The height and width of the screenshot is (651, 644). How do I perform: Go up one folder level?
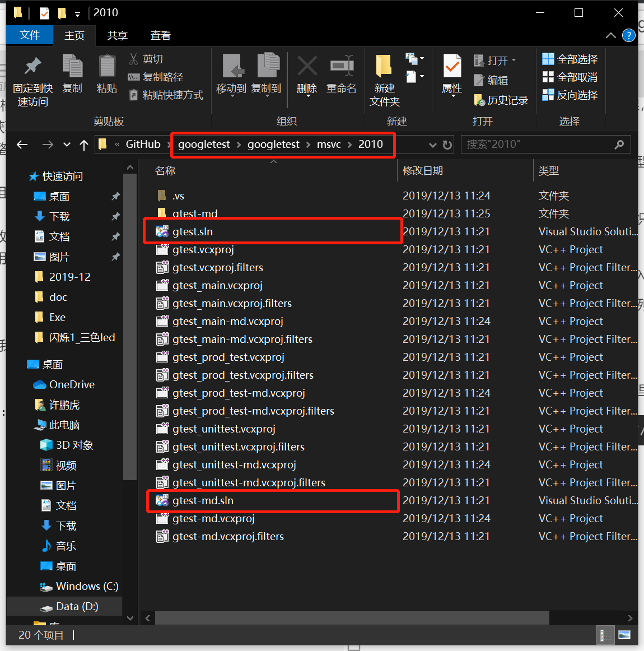point(84,145)
